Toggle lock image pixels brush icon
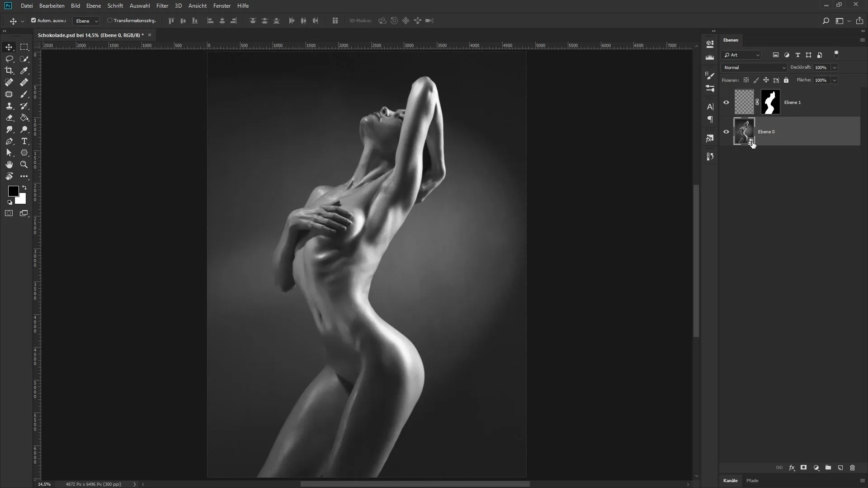Viewport: 868px width, 488px height. point(756,80)
